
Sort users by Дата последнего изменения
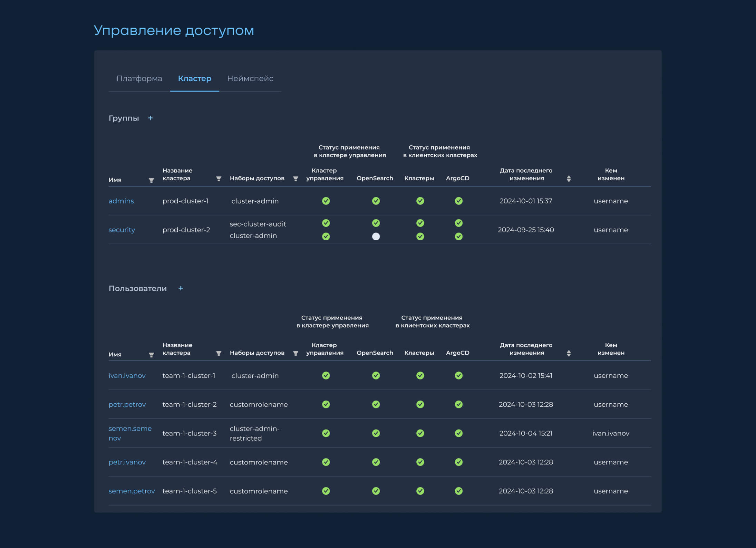pos(569,353)
